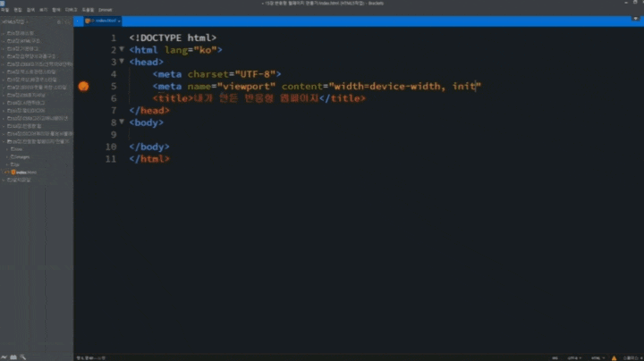Click the Brackets app icon in title bar
The height and width of the screenshot is (361, 644).
click(3, 3)
